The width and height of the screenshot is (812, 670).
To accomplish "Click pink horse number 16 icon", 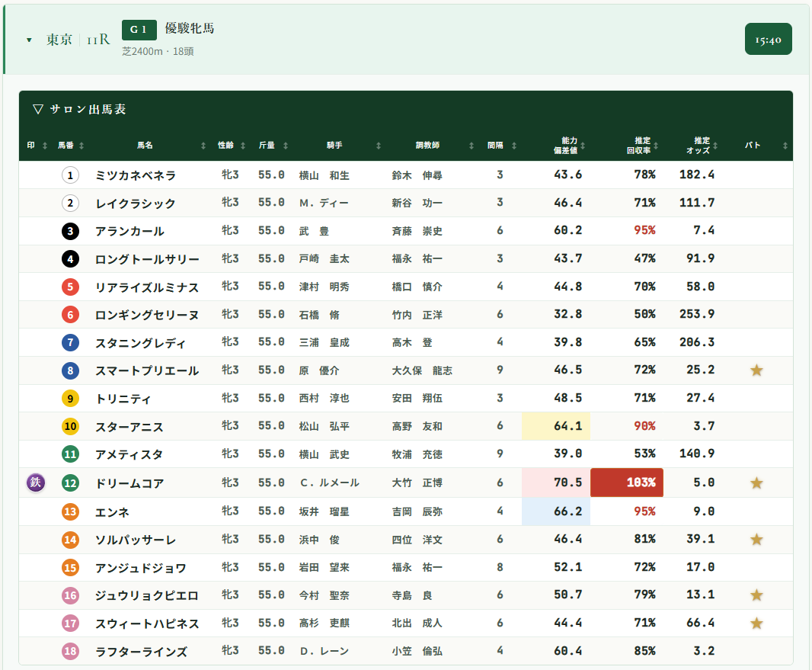I will tap(70, 595).
